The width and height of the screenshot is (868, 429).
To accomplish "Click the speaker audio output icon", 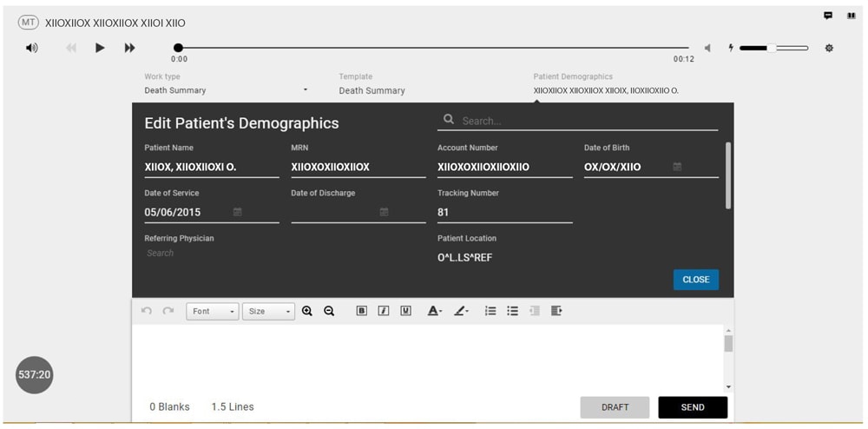I will tap(32, 48).
